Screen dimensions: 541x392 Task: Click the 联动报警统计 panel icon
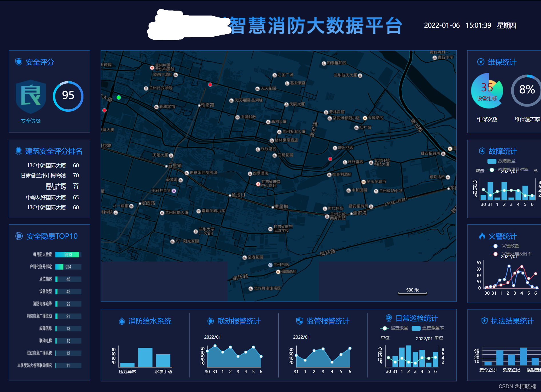(x=211, y=321)
